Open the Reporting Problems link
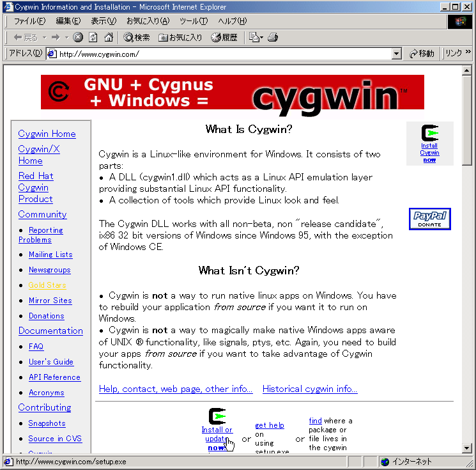Image resolution: width=476 pixels, height=470 pixels. click(41, 235)
